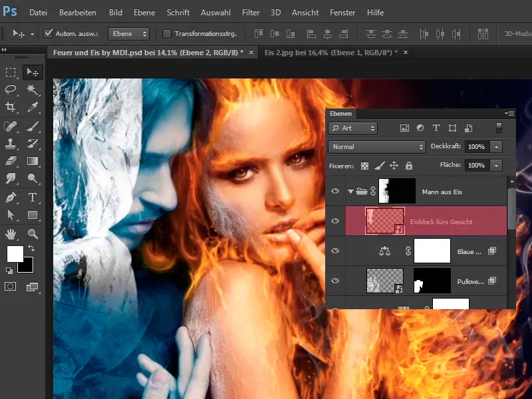Image resolution: width=532 pixels, height=399 pixels.
Task: Filter layers by type layers icon
Action: point(436,128)
